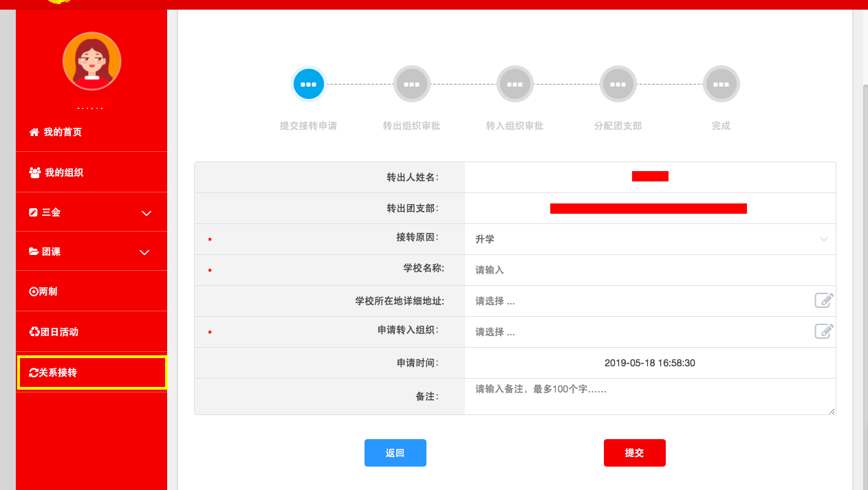
Task: Click the people icon beside 我的组织
Action: pos(34,172)
